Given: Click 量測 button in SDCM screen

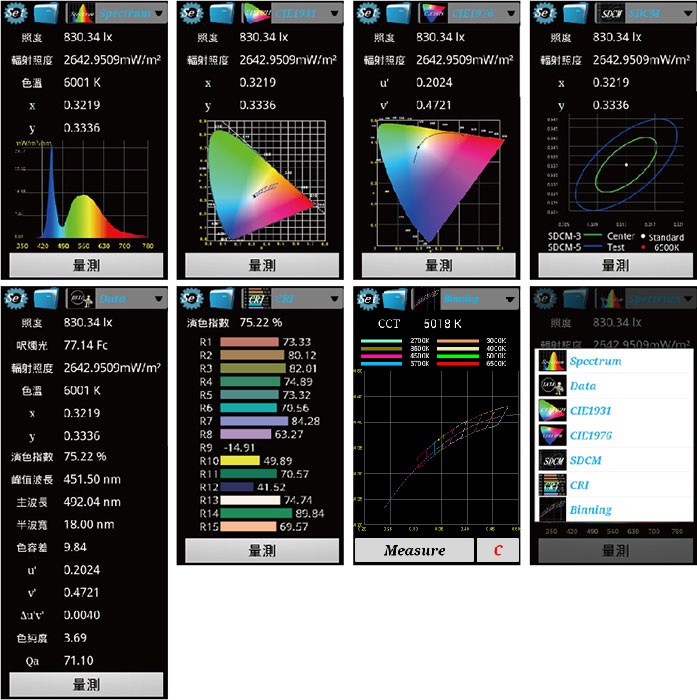Looking at the screenshot, I should click(x=615, y=265).
